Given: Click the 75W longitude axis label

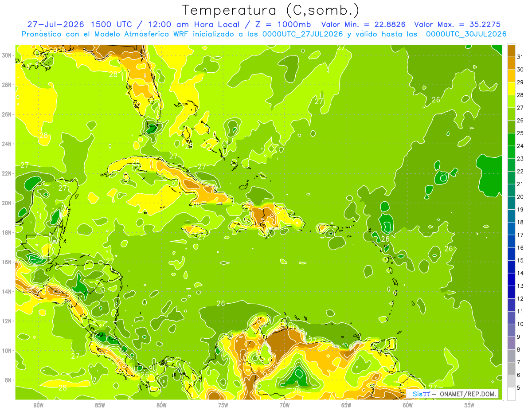Looking at the screenshot, I should (x=223, y=405).
